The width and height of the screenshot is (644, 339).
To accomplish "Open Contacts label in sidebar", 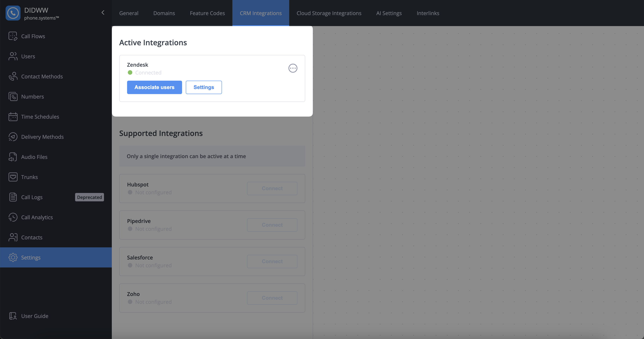I will 32,237.
